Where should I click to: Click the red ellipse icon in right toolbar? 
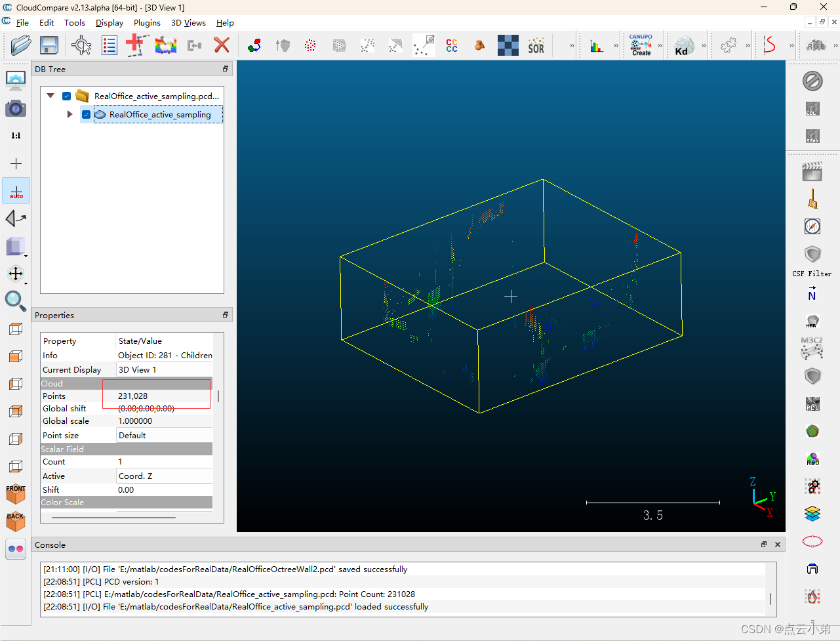tap(812, 541)
